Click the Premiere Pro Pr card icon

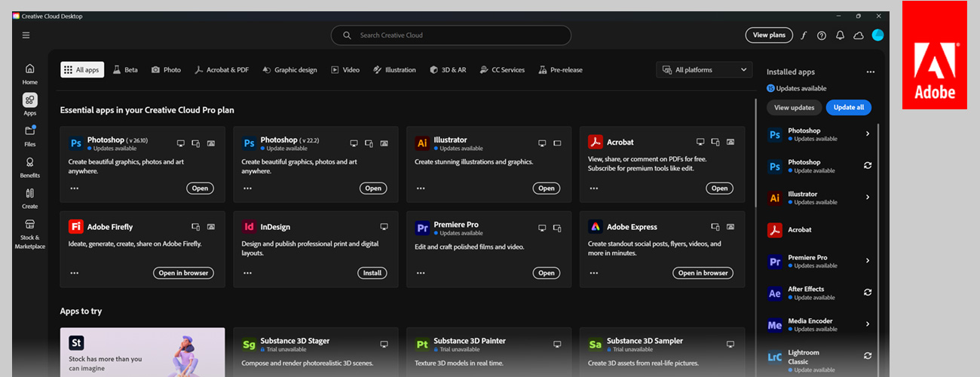point(422,226)
